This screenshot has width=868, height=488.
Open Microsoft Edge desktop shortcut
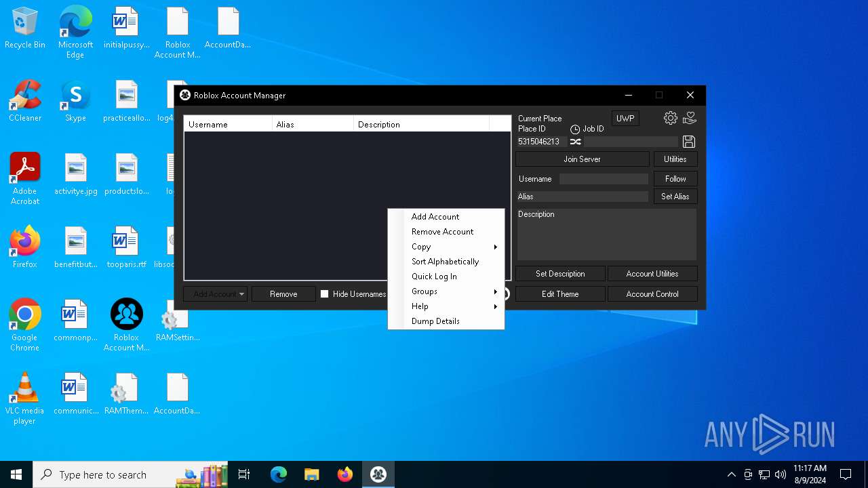(x=75, y=33)
